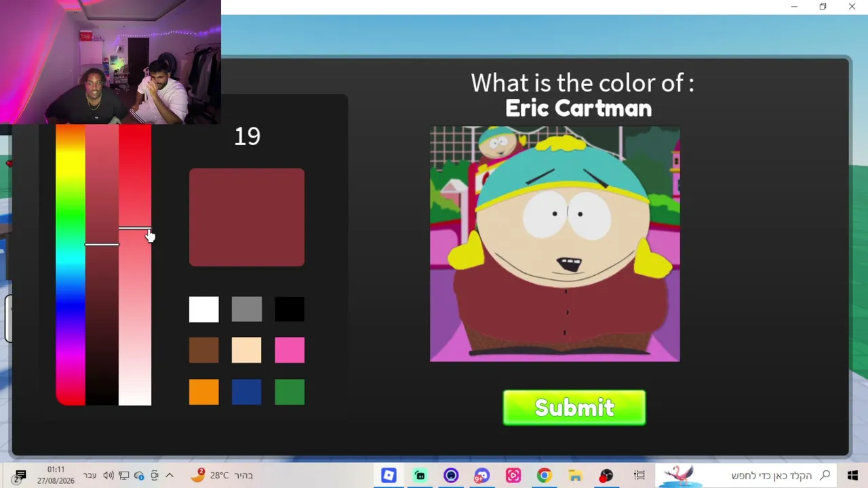Minimize the game window

tap(794, 7)
